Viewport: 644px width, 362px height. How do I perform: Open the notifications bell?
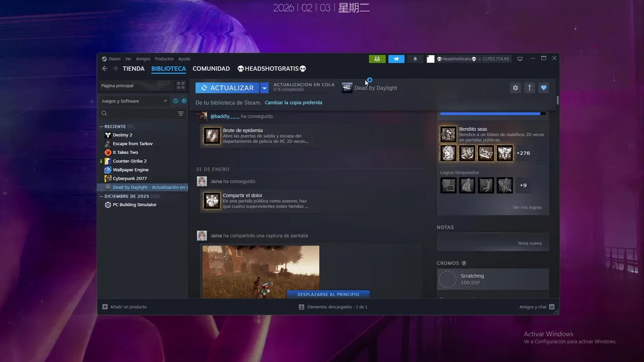coord(415,59)
